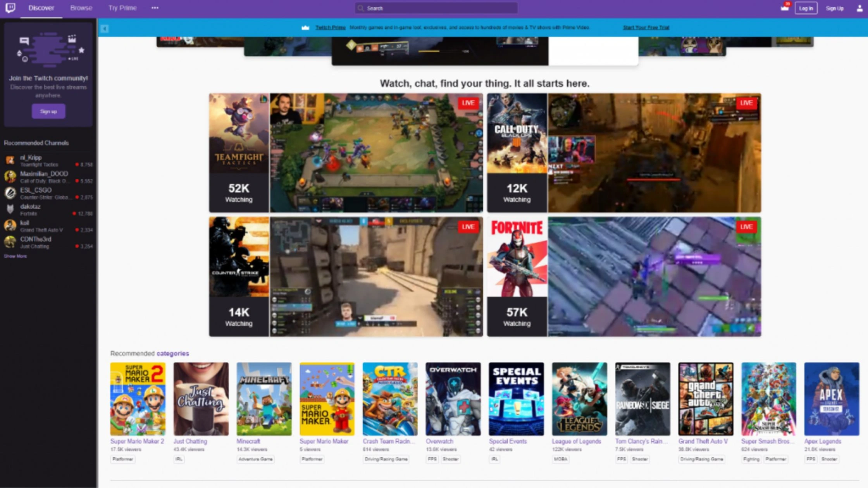Expand recommended channels with Show More
The height and width of the screenshot is (488, 868).
[x=15, y=256]
